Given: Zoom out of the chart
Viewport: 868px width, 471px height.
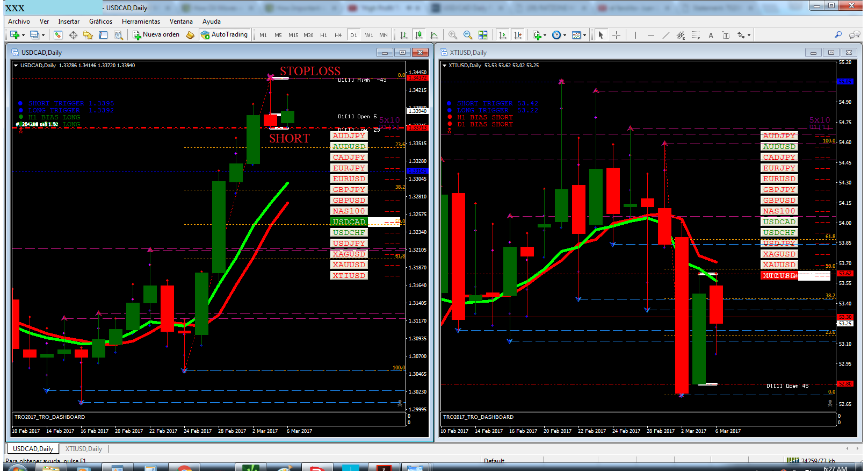Looking at the screenshot, I should [x=468, y=35].
